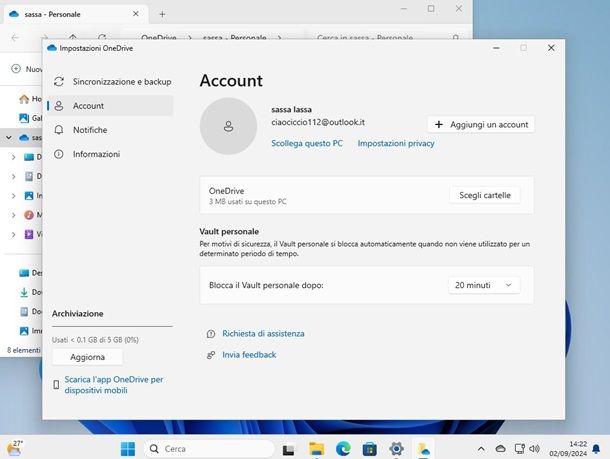Click the Downloads arrow icon in Explorer pane
Viewport: 610px width, 459px height.
pyautogui.click(x=24, y=292)
